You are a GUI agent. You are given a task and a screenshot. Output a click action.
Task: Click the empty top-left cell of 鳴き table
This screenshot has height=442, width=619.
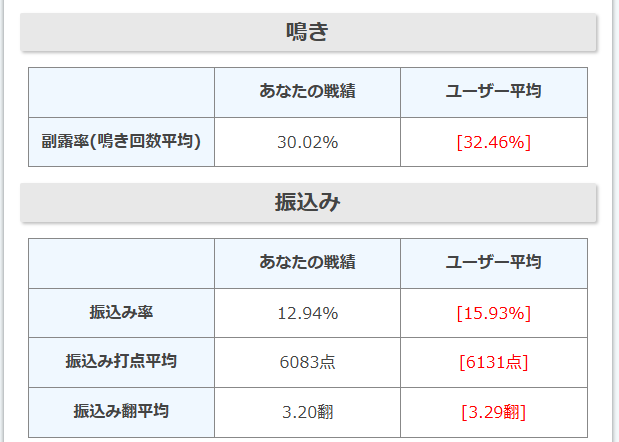121,92
